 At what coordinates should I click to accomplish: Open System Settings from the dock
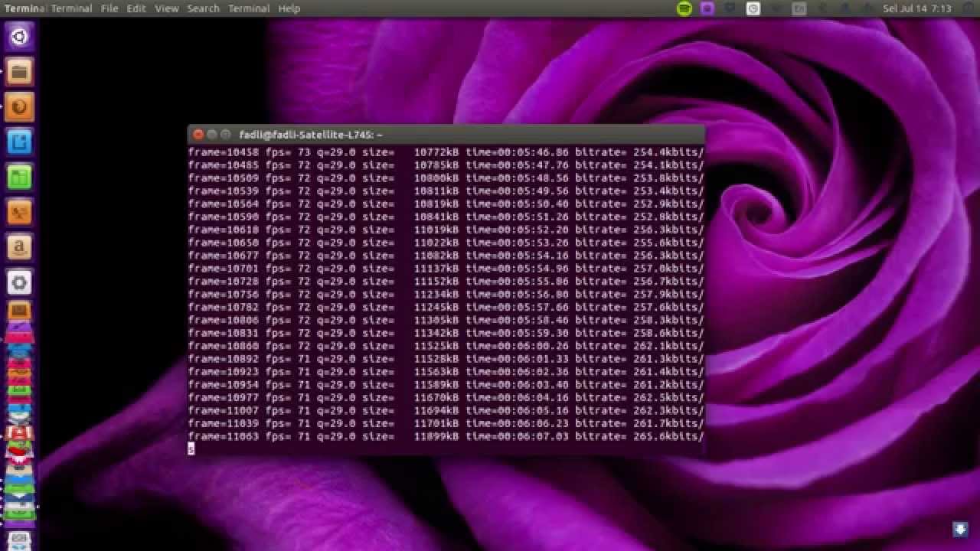pos(20,283)
